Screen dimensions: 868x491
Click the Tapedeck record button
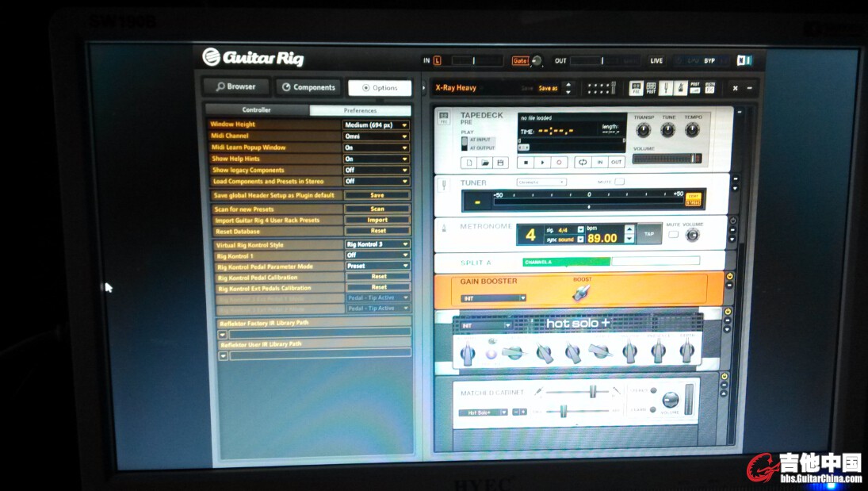pyautogui.click(x=559, y=163)
